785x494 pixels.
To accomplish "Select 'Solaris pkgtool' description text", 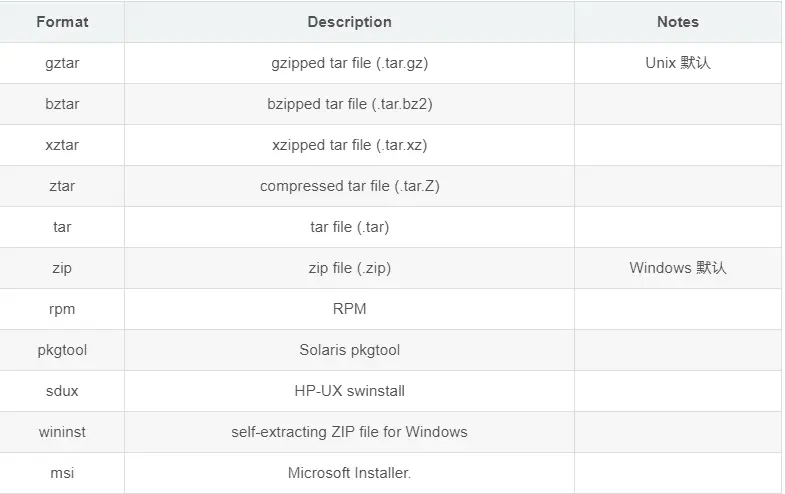I will [x=349, y=350].
